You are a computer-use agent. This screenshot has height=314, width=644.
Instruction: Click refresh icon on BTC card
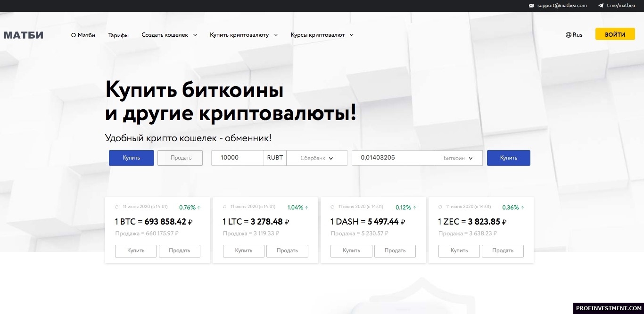[117, 207]
